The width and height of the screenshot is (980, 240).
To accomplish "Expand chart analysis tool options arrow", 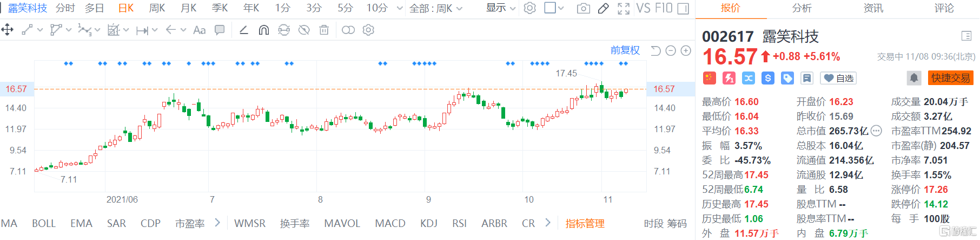I will pos(126,30).
